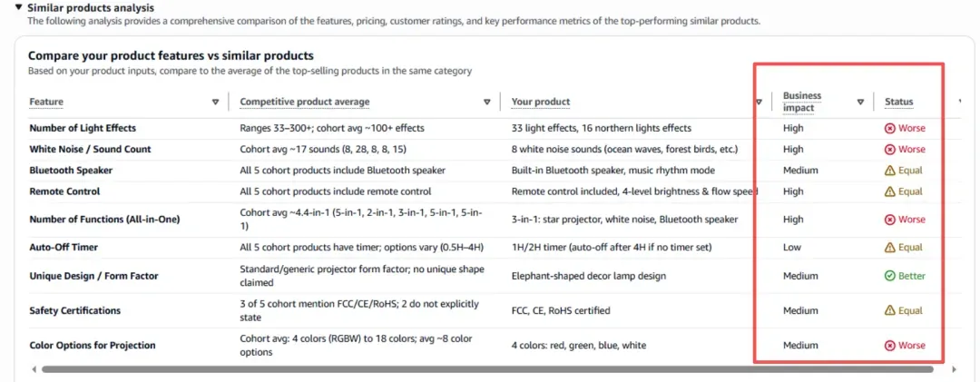This screenshot has width=980, height=382.
Task: Click the Equal warning icon for Remote Control
Action: point(890,191)
